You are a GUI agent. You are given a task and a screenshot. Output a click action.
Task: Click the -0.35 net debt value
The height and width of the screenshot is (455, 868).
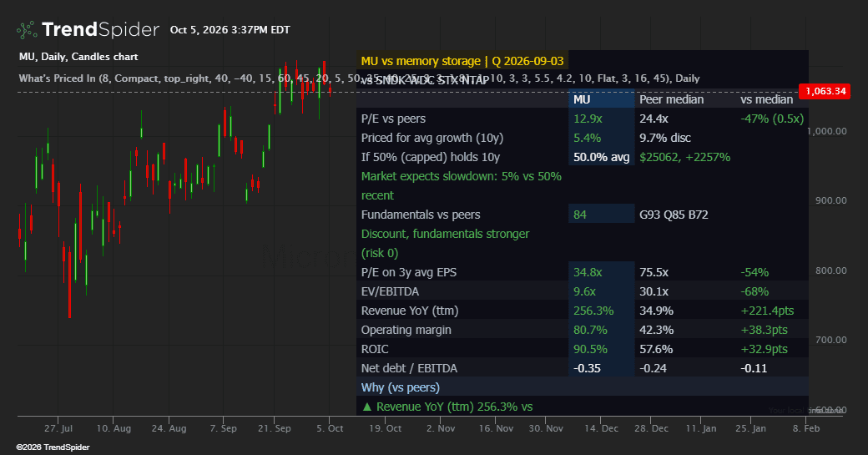point(587,368)
